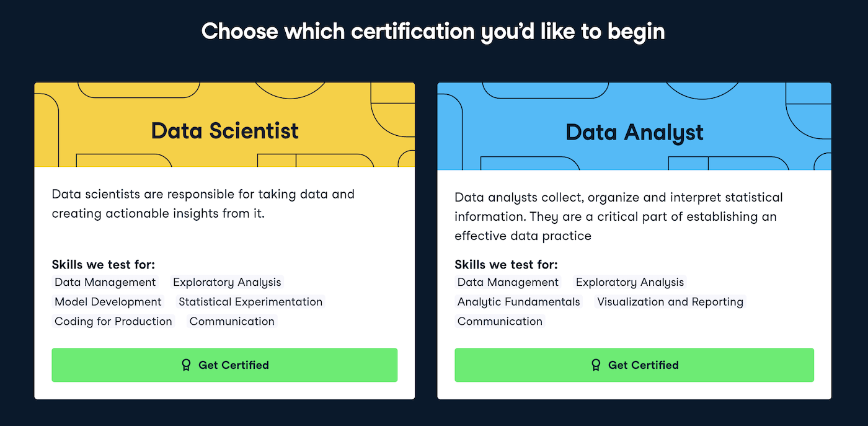Select the Visualization and Reporting tag

point(670,302)
